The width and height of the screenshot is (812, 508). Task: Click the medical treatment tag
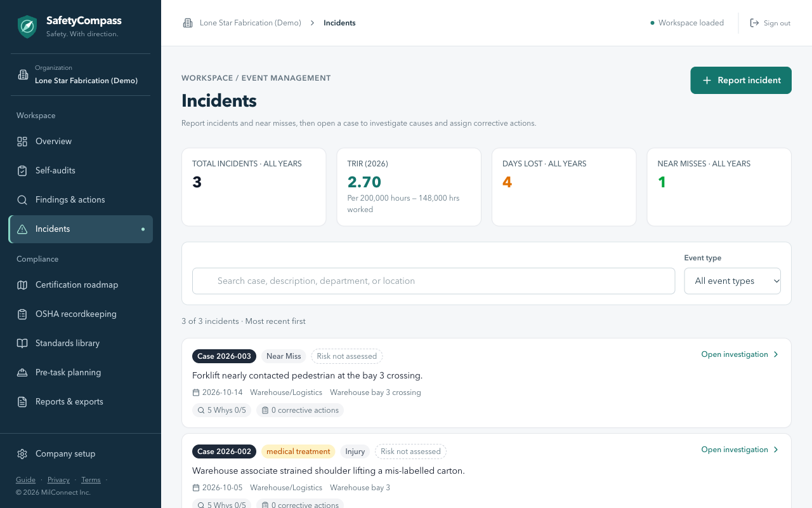(298, 451)
